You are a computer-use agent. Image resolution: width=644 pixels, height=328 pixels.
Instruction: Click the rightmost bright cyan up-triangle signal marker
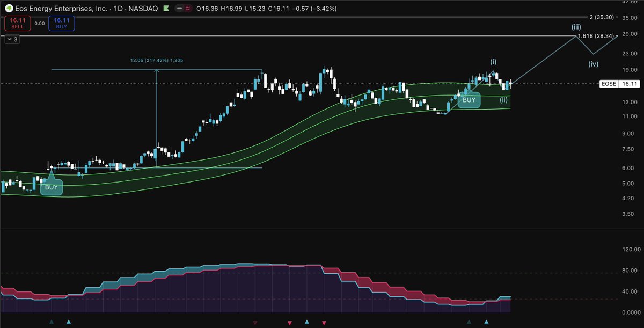487,323
